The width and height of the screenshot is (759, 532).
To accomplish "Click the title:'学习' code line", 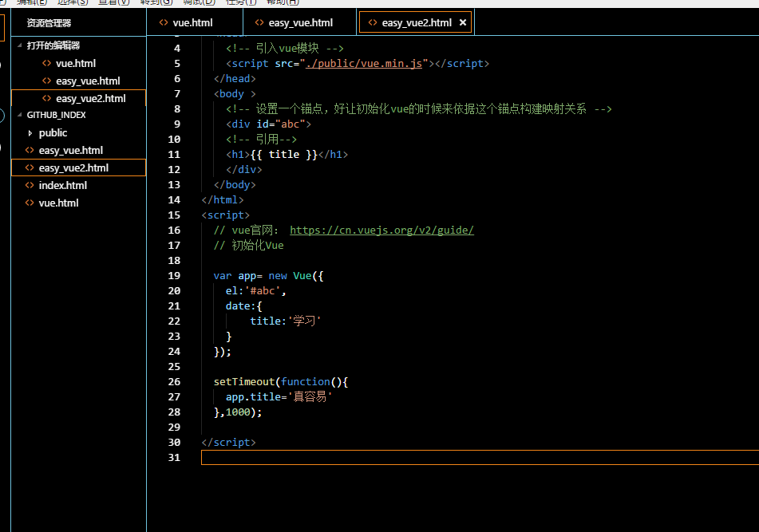I will point(285,321).
